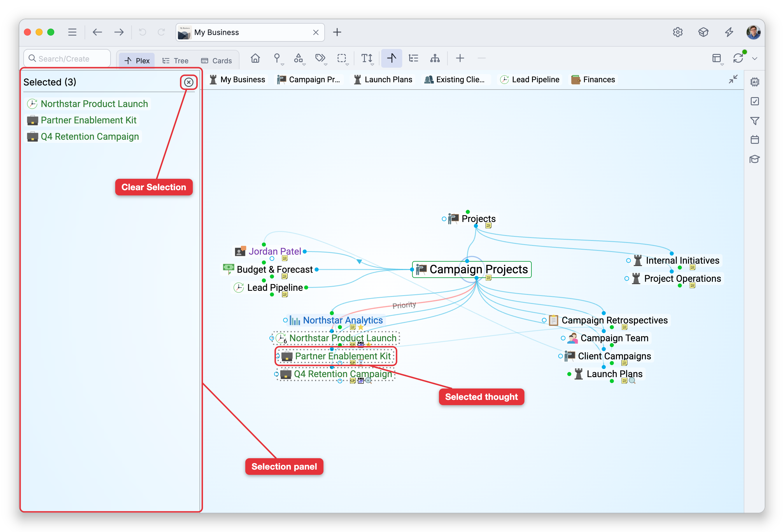Focus the Search/Create field
The height and width of the screenshot is (532, 784).
(x=67, y=58)
